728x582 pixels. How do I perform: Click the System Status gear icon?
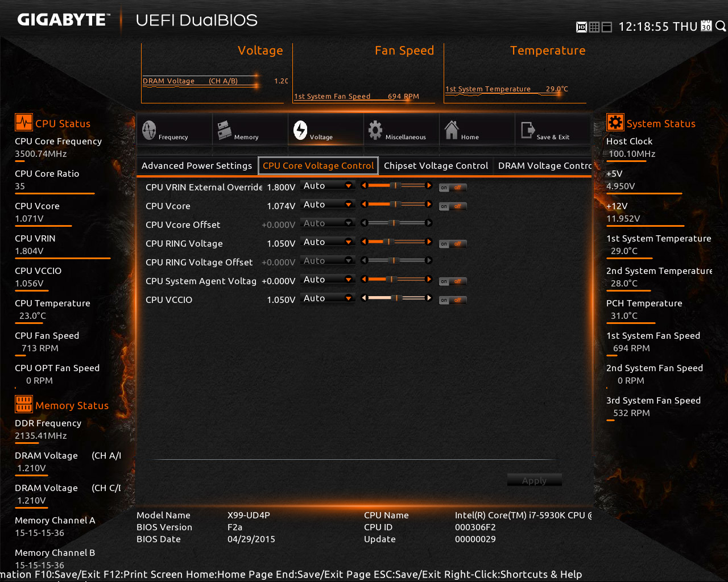[x=615, y=122]
